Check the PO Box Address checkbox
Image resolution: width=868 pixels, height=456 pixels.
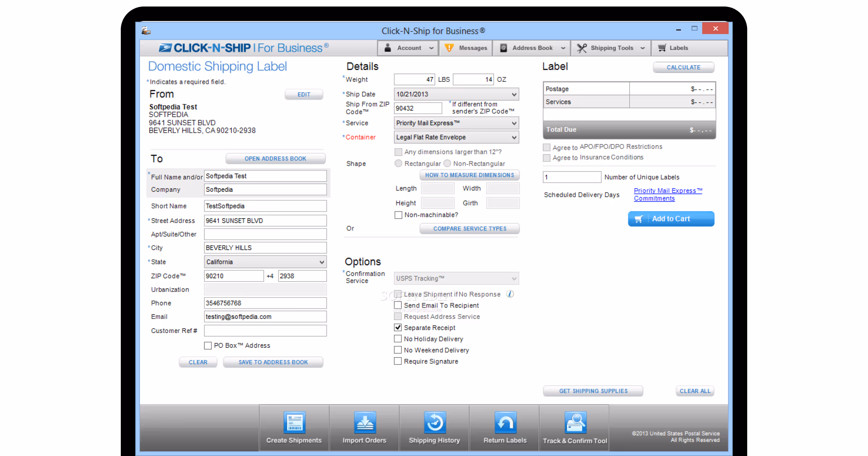[x=208, y=346]
